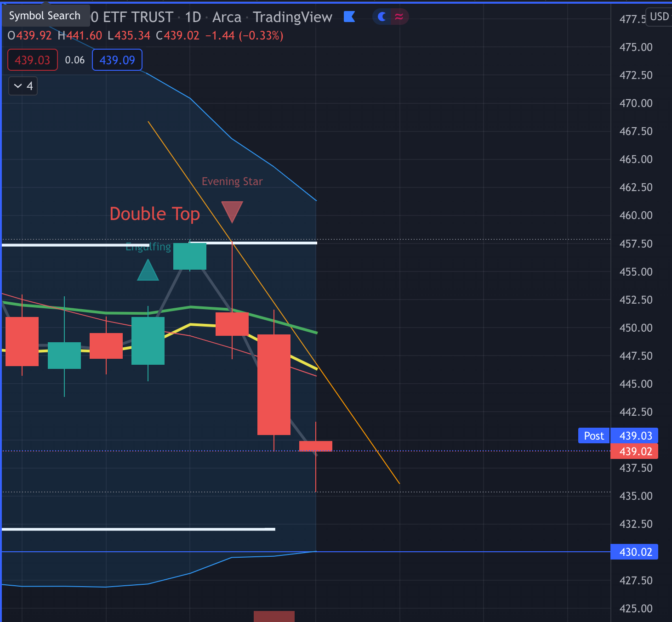Click the Double Top text annotation

(155, 214)
